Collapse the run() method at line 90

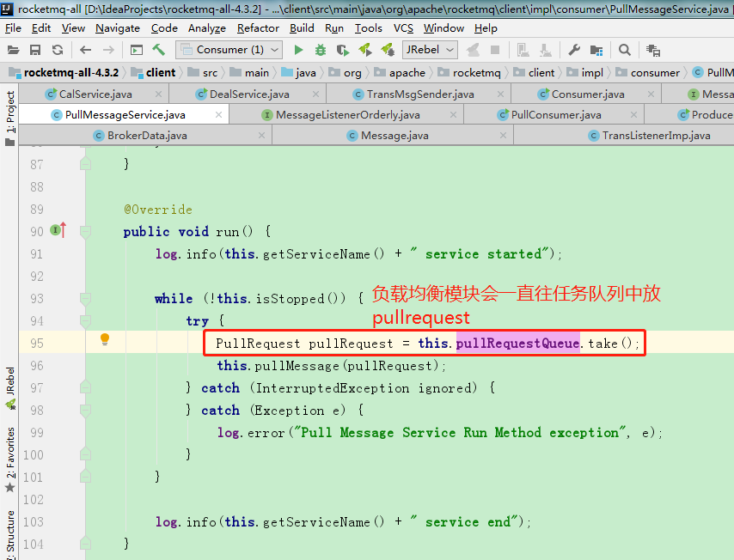[x=85, y=232]
